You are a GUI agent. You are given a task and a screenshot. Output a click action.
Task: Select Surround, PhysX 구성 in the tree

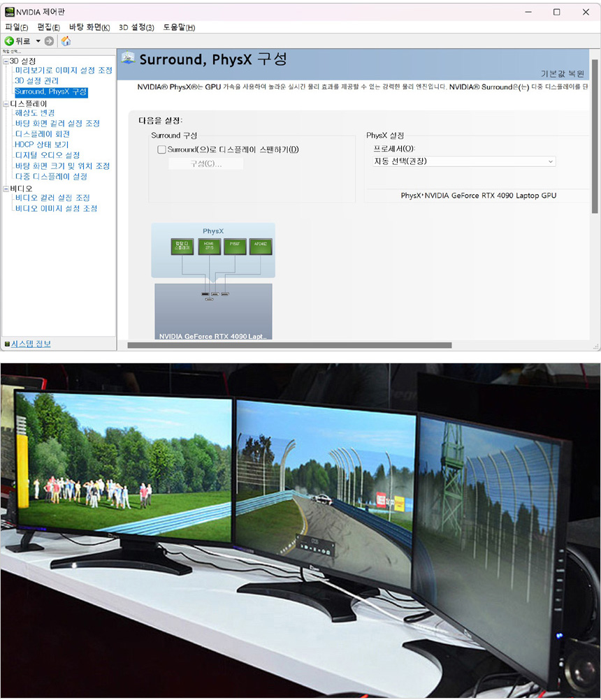[x=51, y=92]
